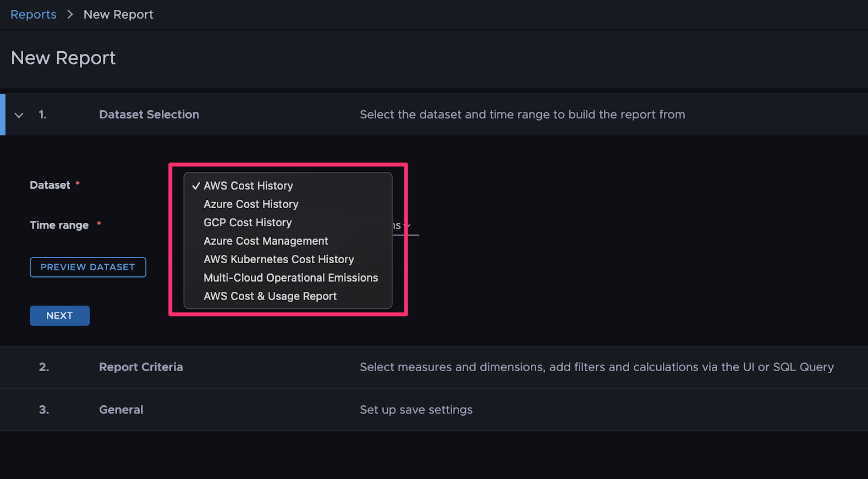Click 'Select measures and dimensions' description text

[597, 367]
